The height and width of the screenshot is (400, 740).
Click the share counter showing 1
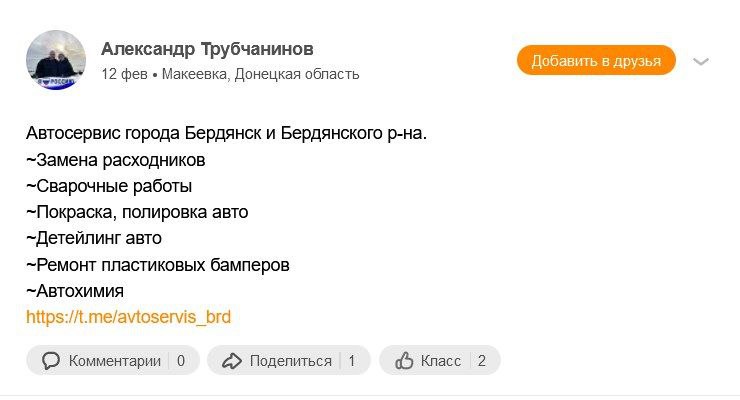352,361
